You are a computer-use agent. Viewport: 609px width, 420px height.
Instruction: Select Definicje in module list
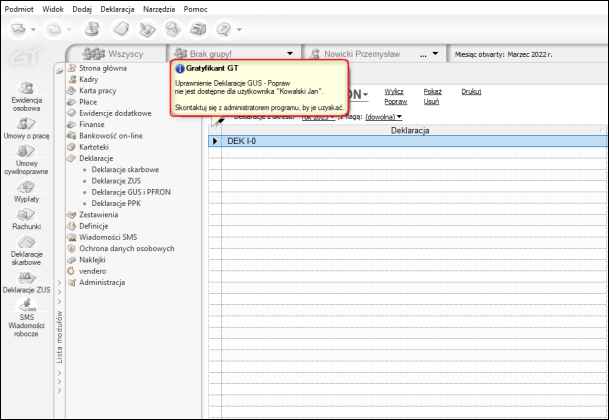pos(89,226)
